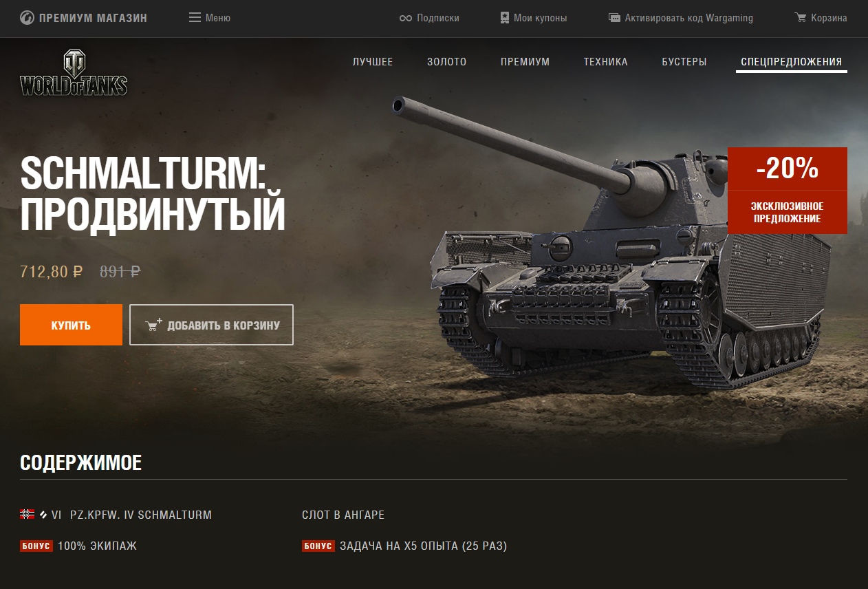This screenshot has width=868, height=589.
Task: Click the infinity Подписки icon
Action: (x=406, y=18)
